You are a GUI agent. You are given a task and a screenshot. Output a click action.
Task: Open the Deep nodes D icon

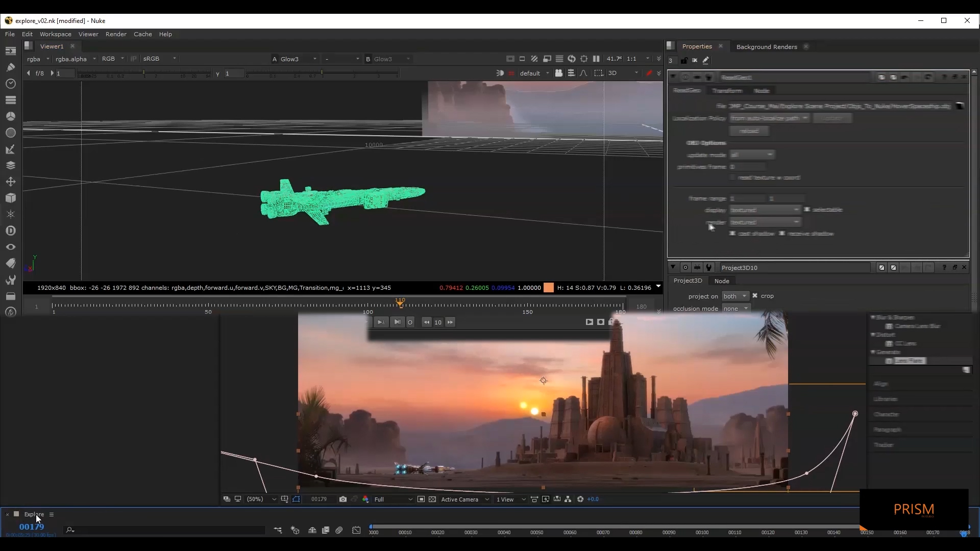(10, 231)
